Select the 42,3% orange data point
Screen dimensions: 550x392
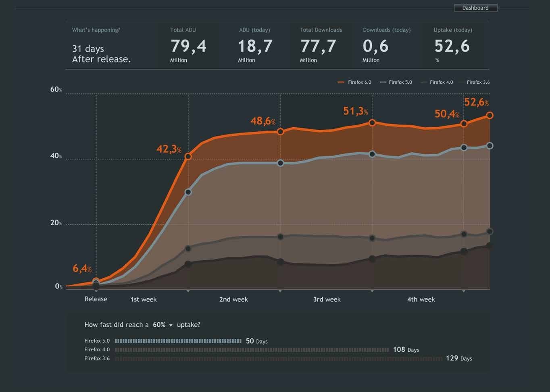pos(188,156)
